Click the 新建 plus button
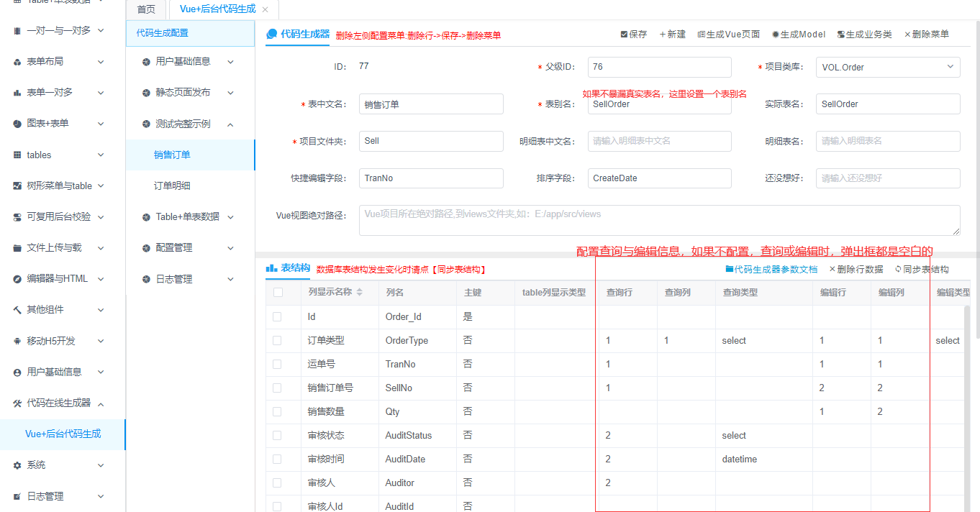 672,35
